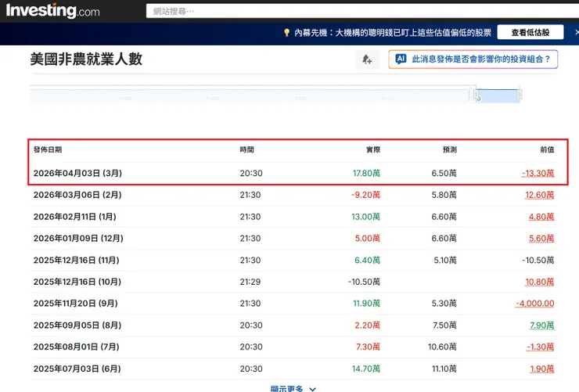The height and width of the screenshot is (392, 579).
Task: Click actual value 17.80萬
Action: [x=366, y=173]
